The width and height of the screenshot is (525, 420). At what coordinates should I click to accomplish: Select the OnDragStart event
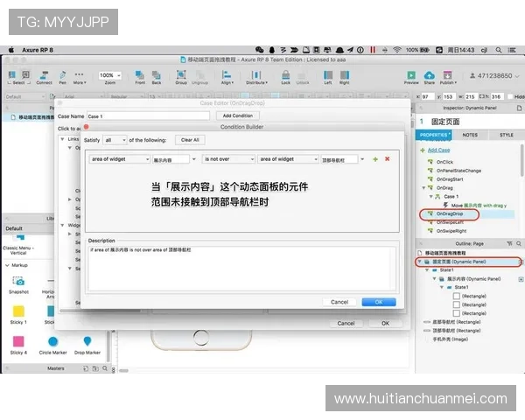450,179
